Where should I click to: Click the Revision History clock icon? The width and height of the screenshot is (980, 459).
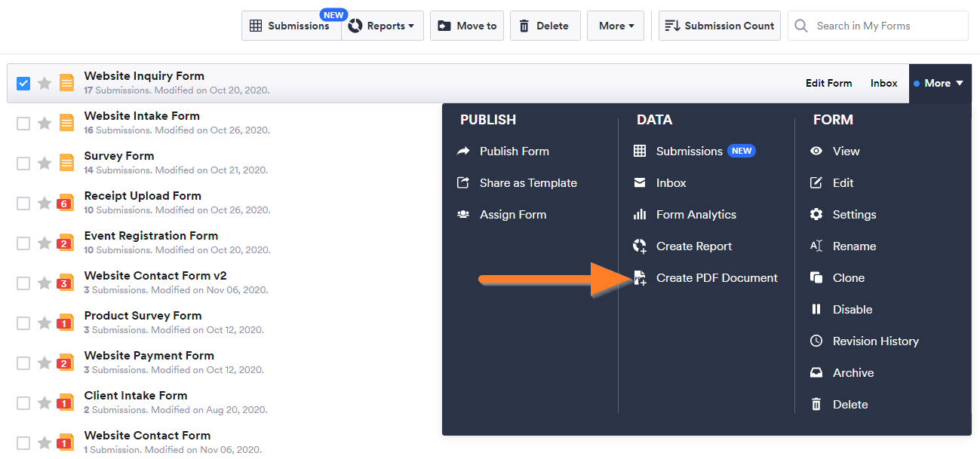pyautogui.click(x=816, y=341)
